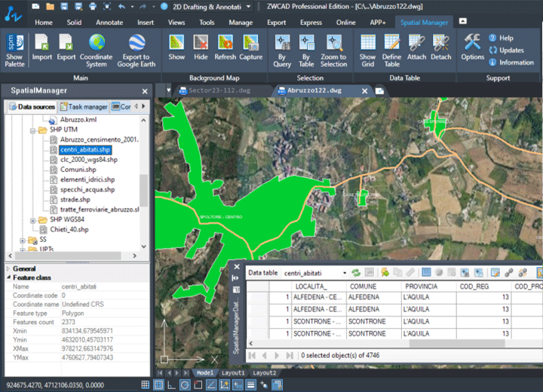This screenshot has width=543, height=392.
Task: Click the Export icon in Main group
Action: pyautogui.click(x=66, y=47)
